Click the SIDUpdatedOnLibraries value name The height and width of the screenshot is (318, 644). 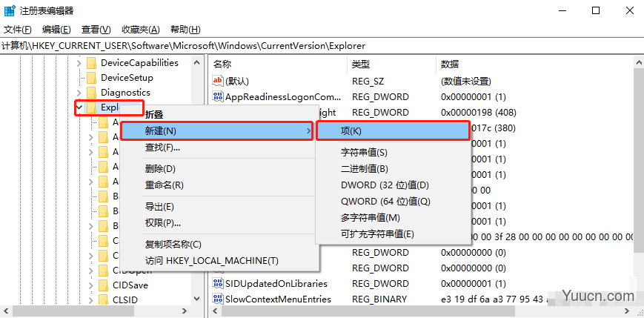(276, 283)
